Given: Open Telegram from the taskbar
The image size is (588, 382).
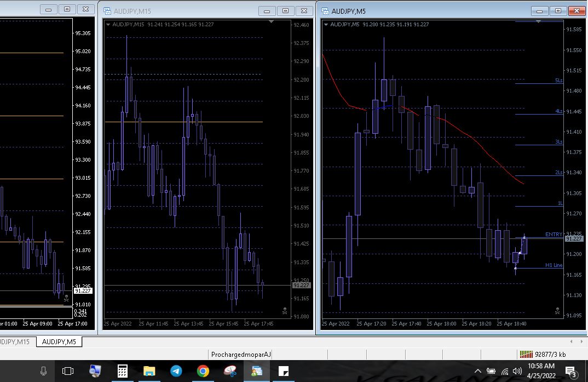Looking at the screenshot, I should 176,372.
